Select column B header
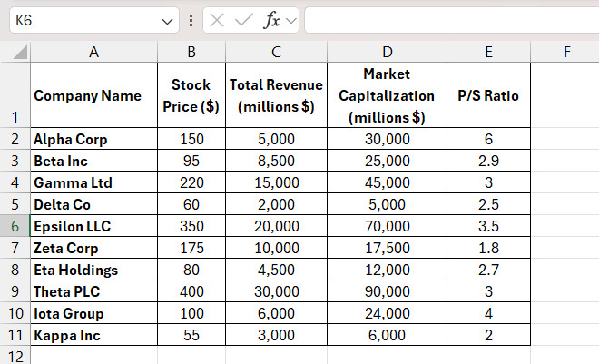 pos(191,52)
